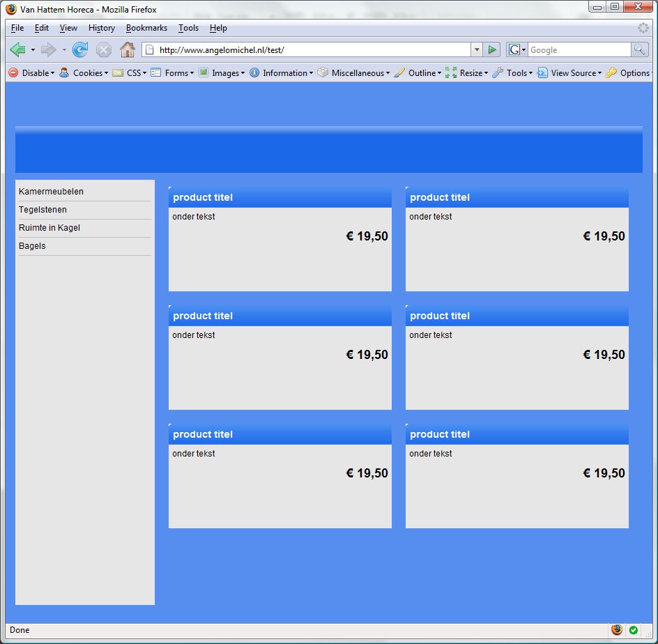The image size is (658, 644).
Task: Open the File menu
Action: tap(17, 28)
